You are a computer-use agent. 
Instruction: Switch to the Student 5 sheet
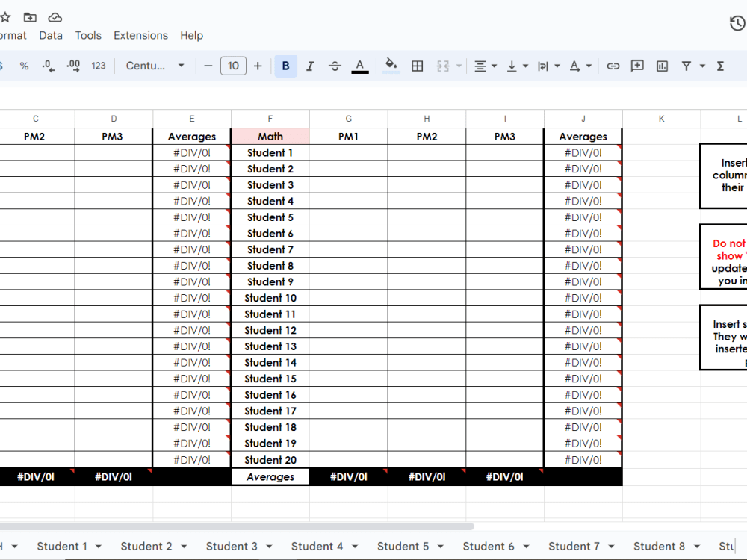coord(403,546)
